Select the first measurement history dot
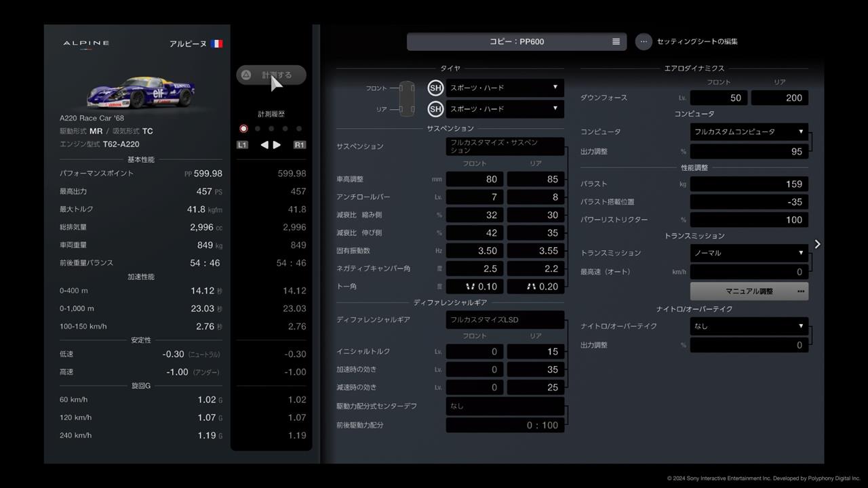 [243, 129]
